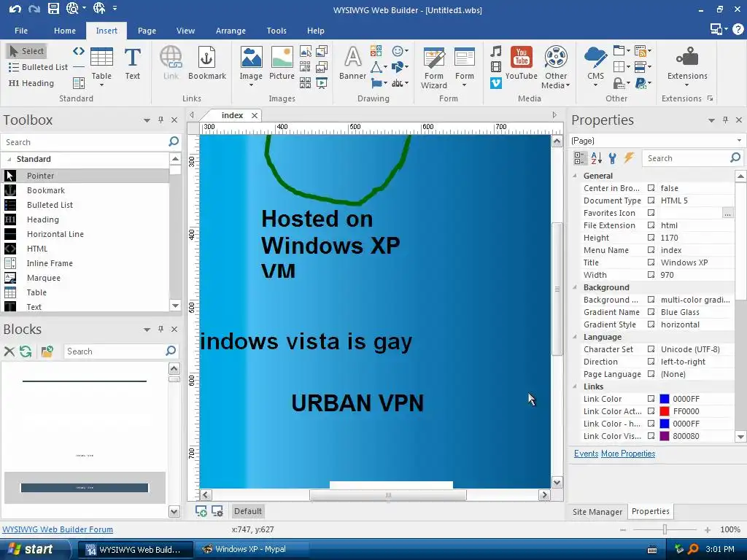Collapse the Links properties group
This screenshot has height=560, width=747.
[x=575, y=386]
